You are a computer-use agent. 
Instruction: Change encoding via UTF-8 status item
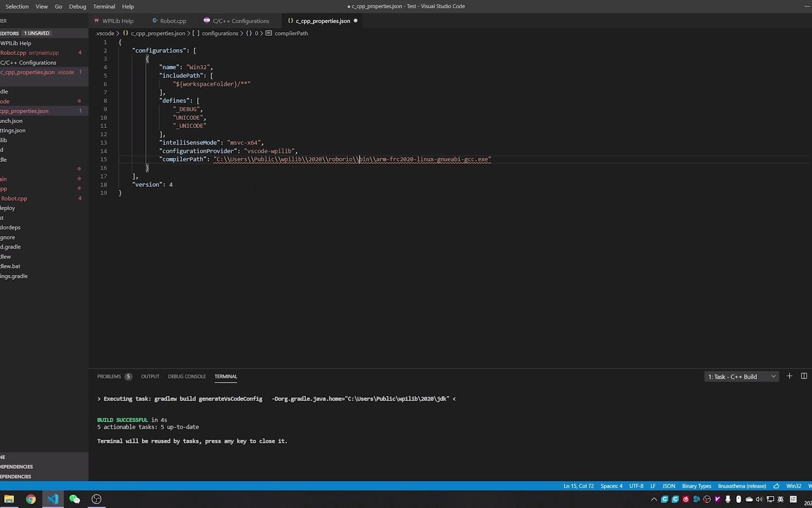[636, 486]
